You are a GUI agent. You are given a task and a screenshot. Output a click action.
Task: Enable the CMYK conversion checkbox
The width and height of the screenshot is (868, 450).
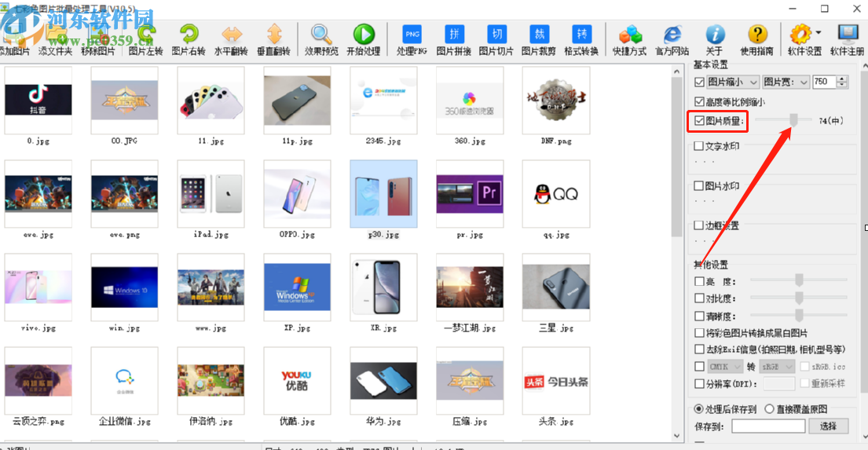699,367
